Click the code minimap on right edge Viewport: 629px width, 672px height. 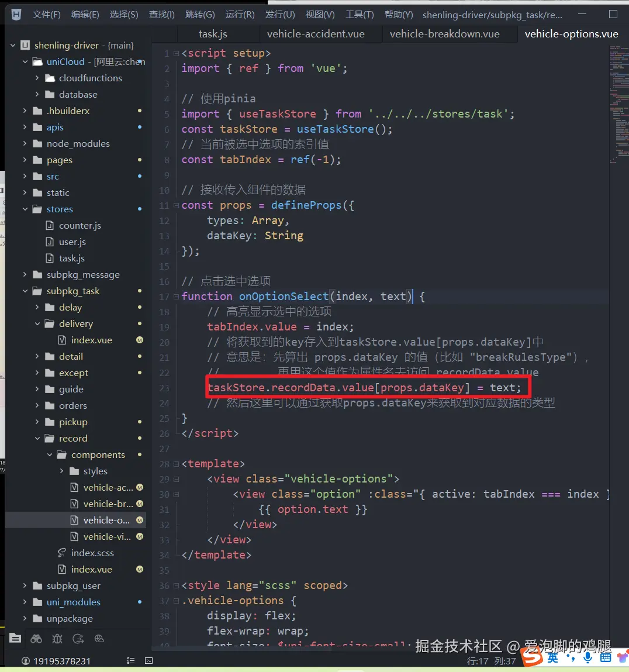(618, 105)
